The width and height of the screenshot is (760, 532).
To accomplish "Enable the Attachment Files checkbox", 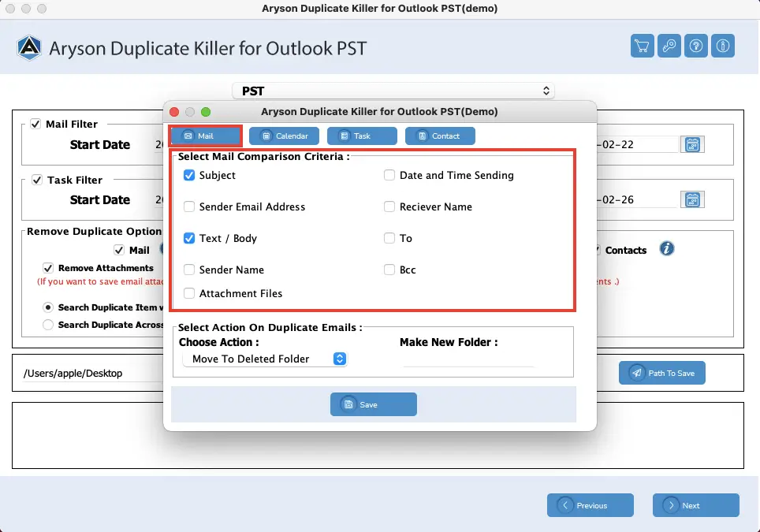I will click(189, 293).
